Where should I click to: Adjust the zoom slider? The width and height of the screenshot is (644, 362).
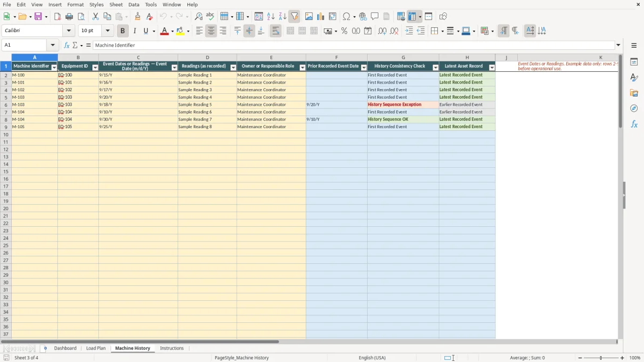coord(601,358)
